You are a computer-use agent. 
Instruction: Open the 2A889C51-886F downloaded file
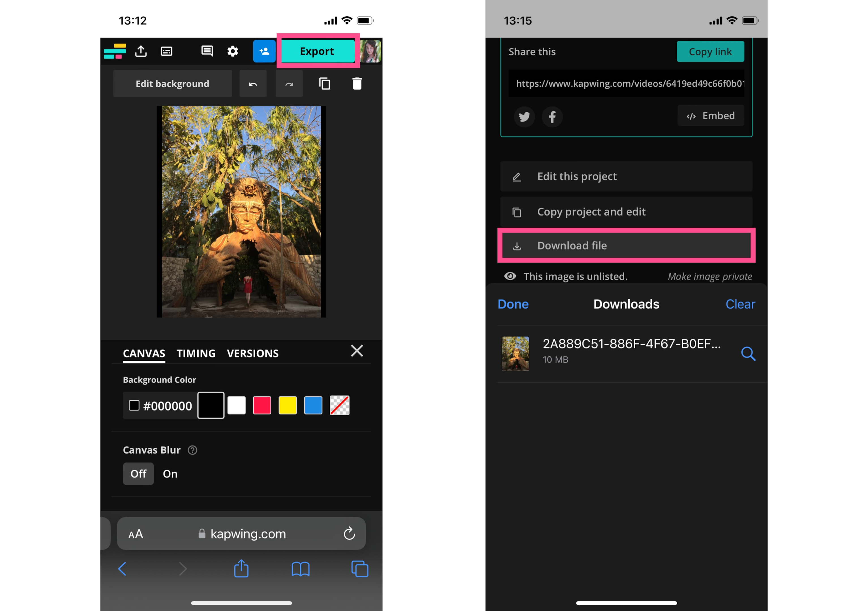click(x=626, y=354)
